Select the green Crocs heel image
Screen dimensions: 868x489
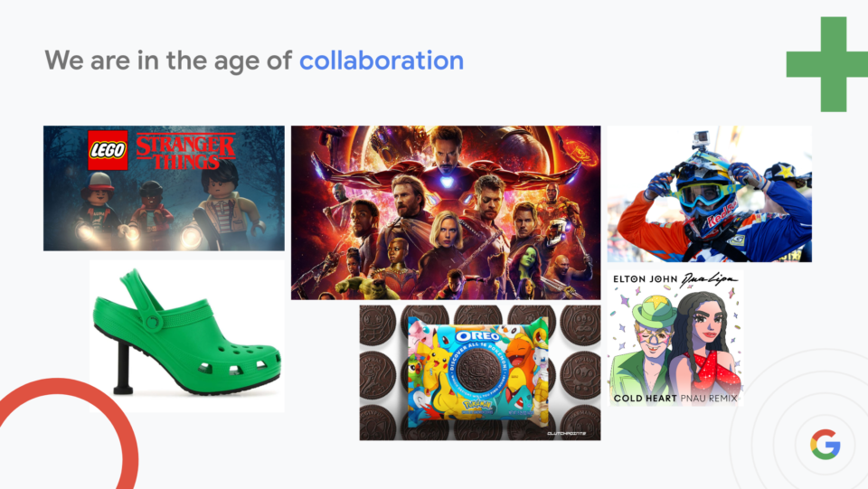point(187,335)
